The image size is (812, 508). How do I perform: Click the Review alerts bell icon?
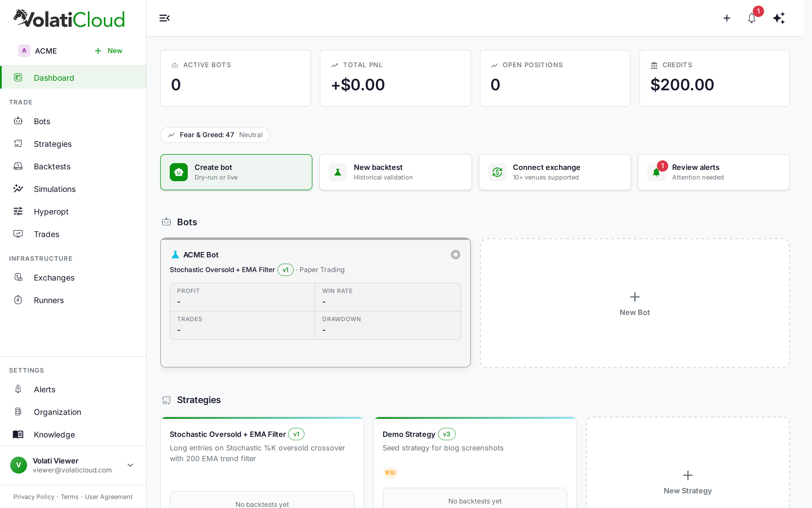tap(656, 173)
